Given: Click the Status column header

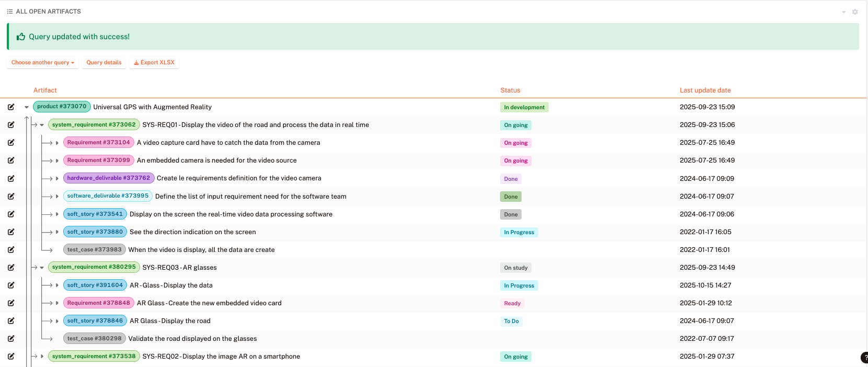Looking at the screenshot, I should (510, 90).
